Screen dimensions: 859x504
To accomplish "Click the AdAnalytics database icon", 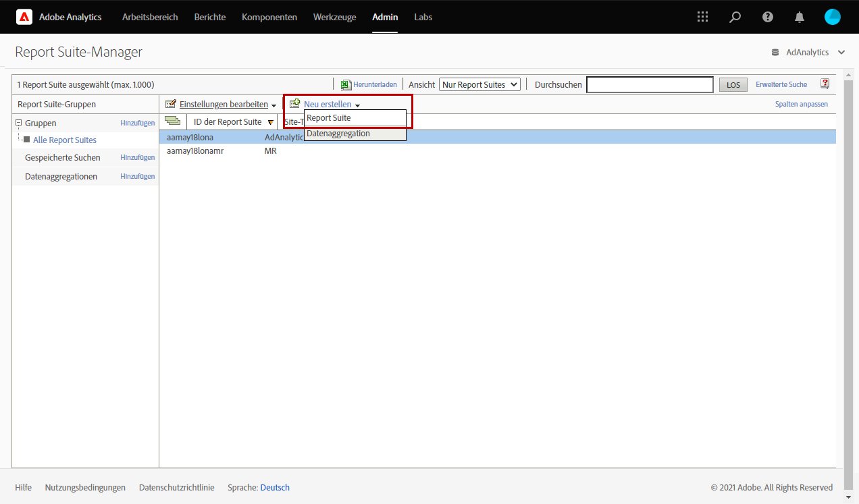I will [x=775, y=53].
